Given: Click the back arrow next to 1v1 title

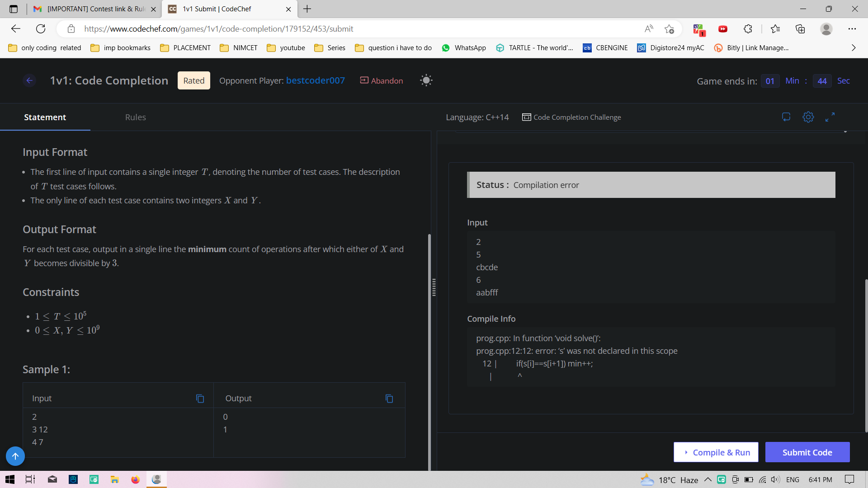Looking at the screenshot, I should 29,80.
